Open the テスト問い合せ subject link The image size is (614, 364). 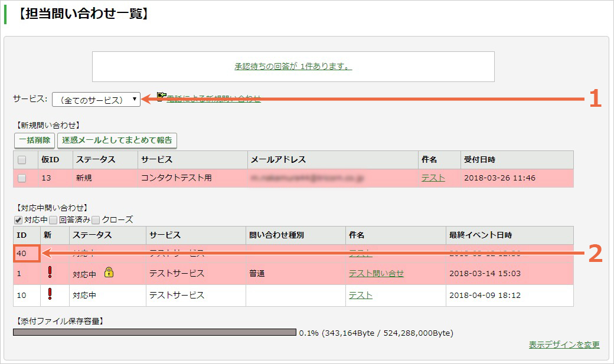tap(376, 273)
